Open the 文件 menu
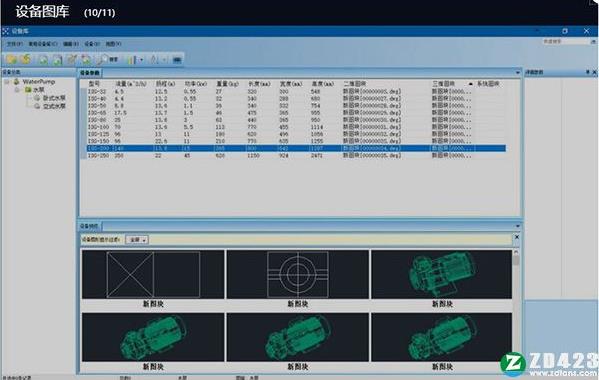599x380 pixels. (15, 44)
